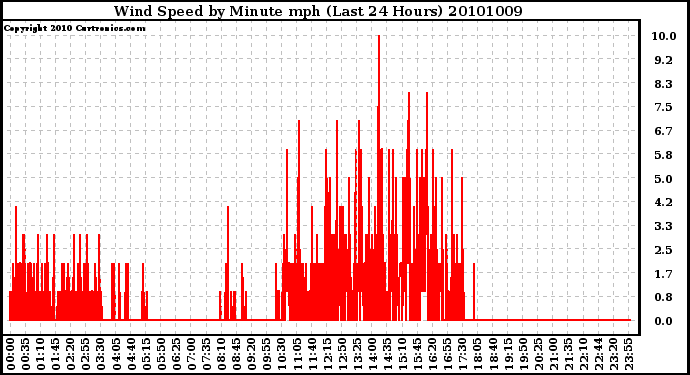Viewport: 690px width, 375px height.
Task: Click the 18:40 time axis label
Action: click(x=492, y=355)
